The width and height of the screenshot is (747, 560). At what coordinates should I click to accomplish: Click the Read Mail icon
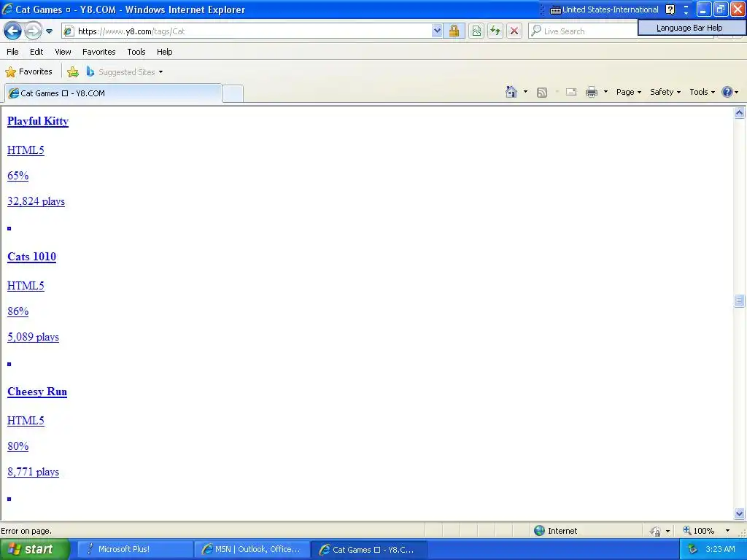click(x=571, y=92)
